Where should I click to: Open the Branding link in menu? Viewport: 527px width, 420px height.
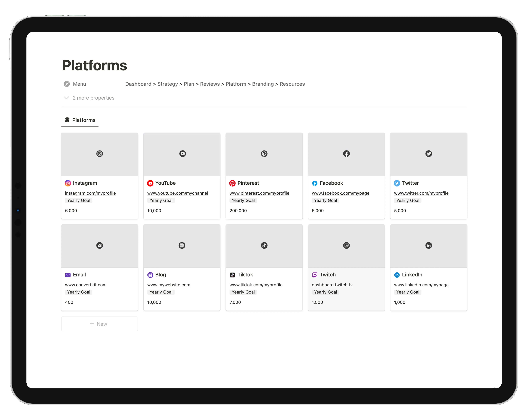[x=263, y=84]
